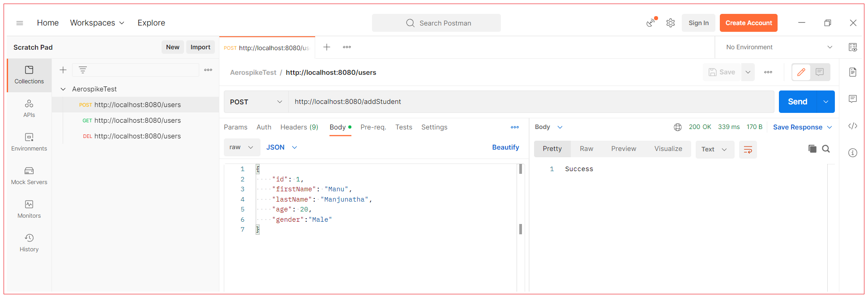
Task: Search within the response body
Action: click(x=826, y=149)
